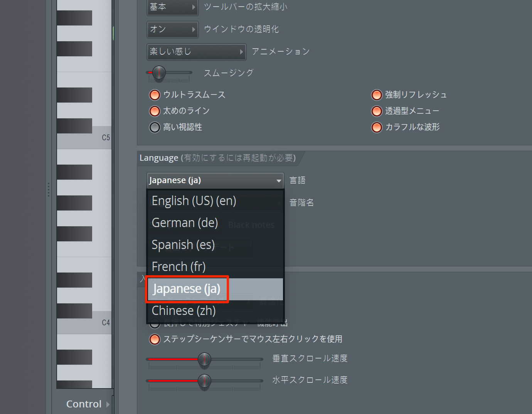Click the Language section header label
532x414 pixels.
pos(159,158)
